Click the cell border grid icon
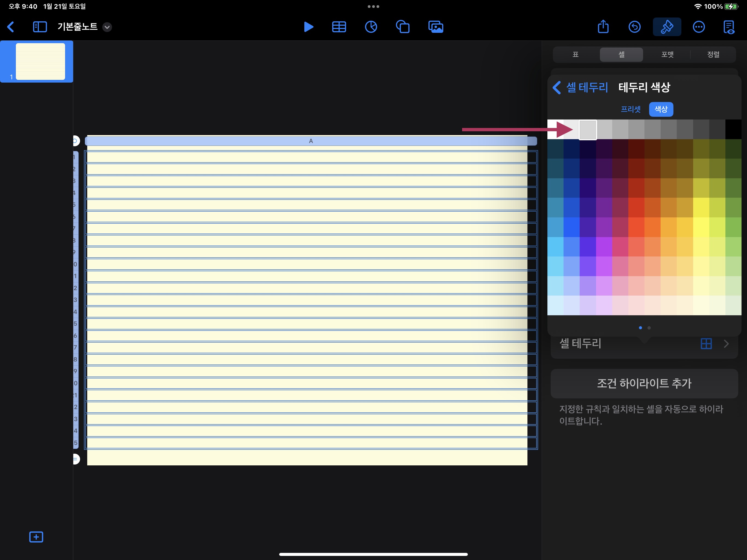Viewport: 747px width, 560px height. coord(706,344)
